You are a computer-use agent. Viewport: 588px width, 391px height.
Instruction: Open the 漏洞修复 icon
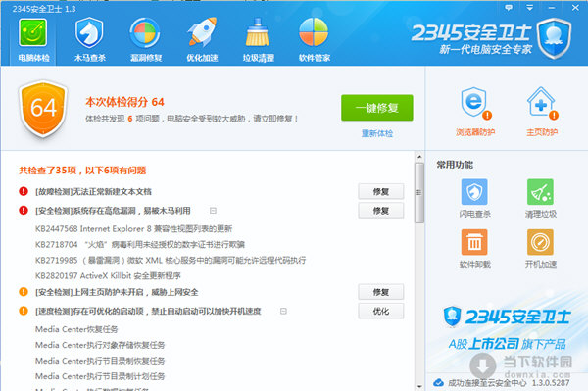pyautogui.click(x=145, y=39)
